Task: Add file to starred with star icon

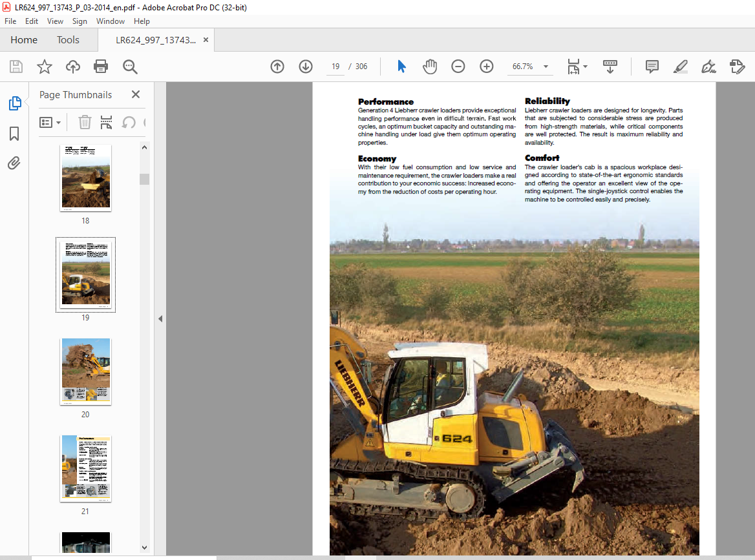Action: (45, 67)
